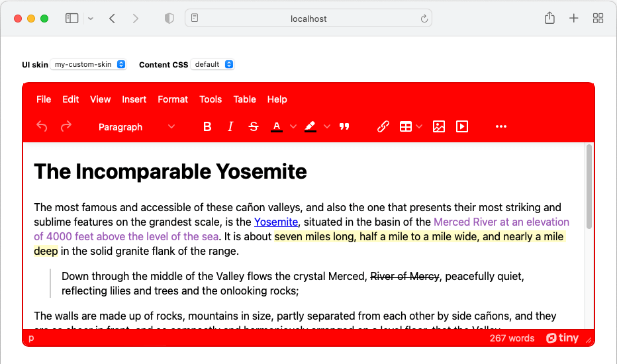The image size is (617, 364).
Task: Open the Paragraph block format dropdown
Action: 136,126
